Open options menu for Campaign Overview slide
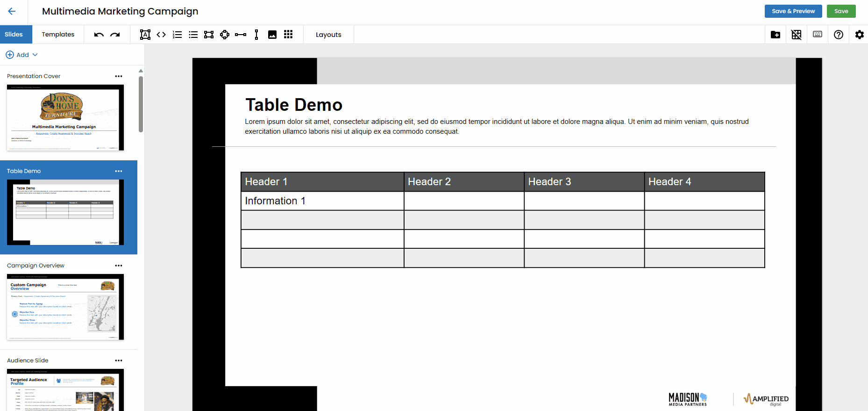The height and width of the screenshot is (411, 868). coord(119,266)
